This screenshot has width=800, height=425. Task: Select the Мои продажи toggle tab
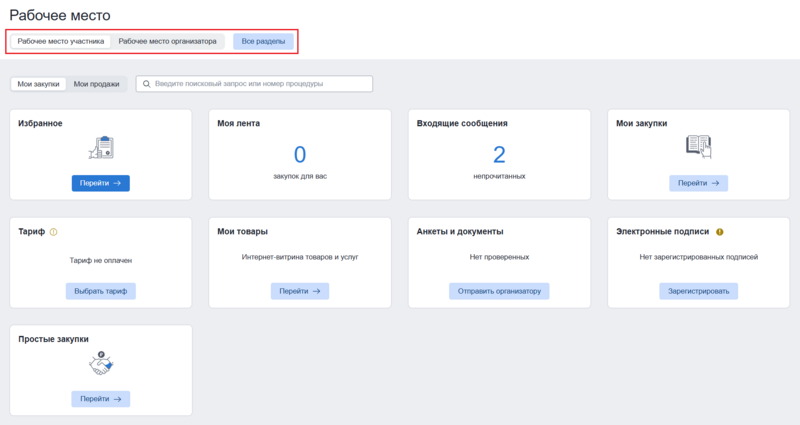96,84
